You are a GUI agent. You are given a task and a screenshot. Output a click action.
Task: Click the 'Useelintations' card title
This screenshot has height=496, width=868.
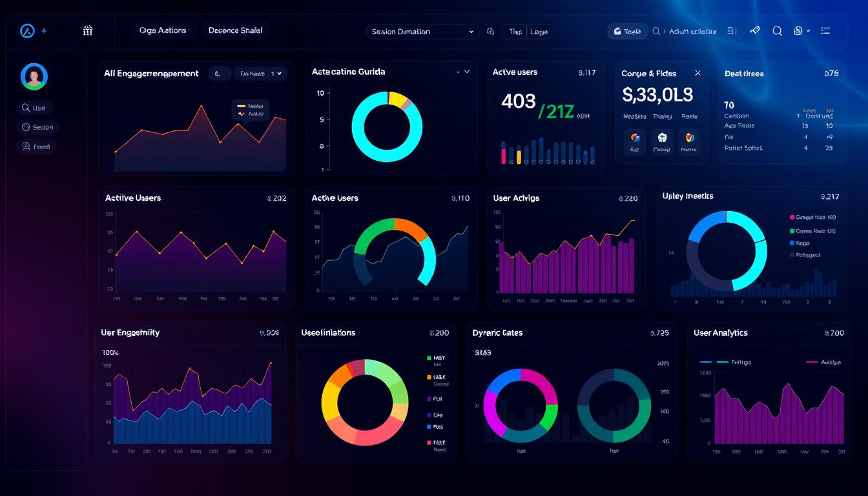point(328,333)
